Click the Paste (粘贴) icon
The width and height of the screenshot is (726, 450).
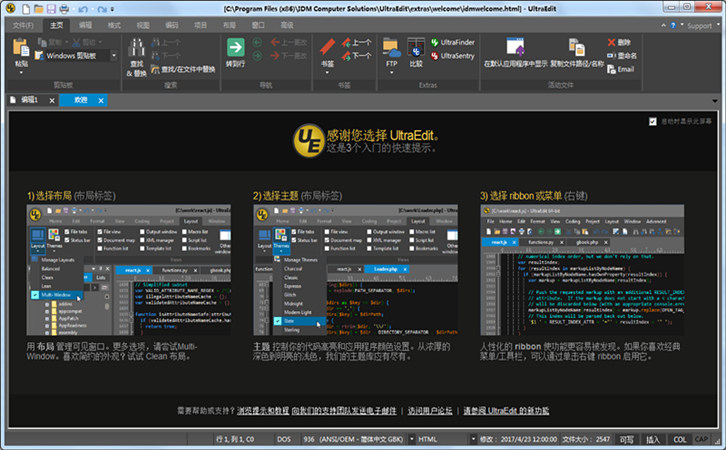click(21, 50)
